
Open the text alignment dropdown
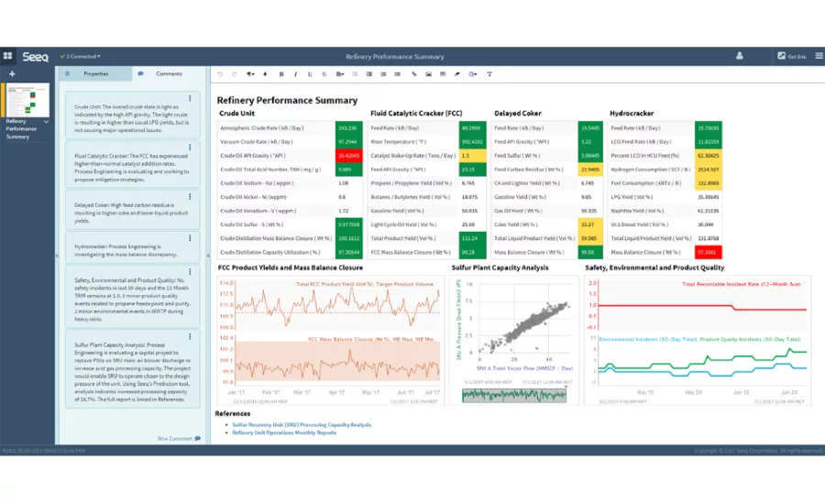pos(340,74)
